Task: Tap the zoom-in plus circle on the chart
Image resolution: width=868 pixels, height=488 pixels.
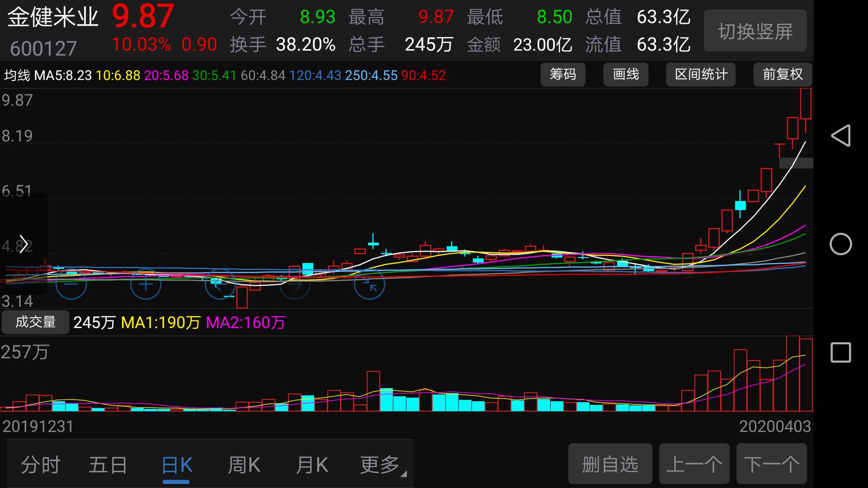Action: (146, 284)
